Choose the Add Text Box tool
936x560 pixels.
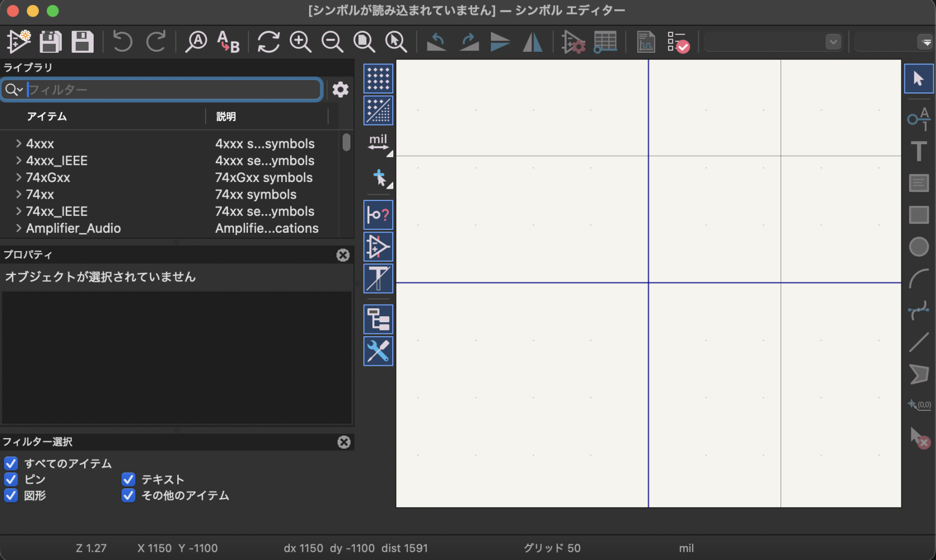919,183
